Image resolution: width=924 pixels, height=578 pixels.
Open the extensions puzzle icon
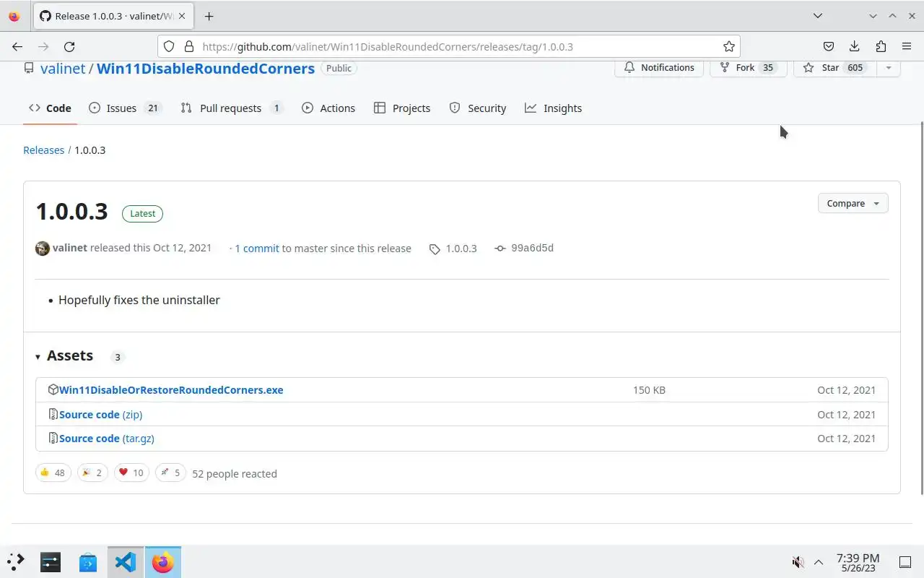point(881,46)
